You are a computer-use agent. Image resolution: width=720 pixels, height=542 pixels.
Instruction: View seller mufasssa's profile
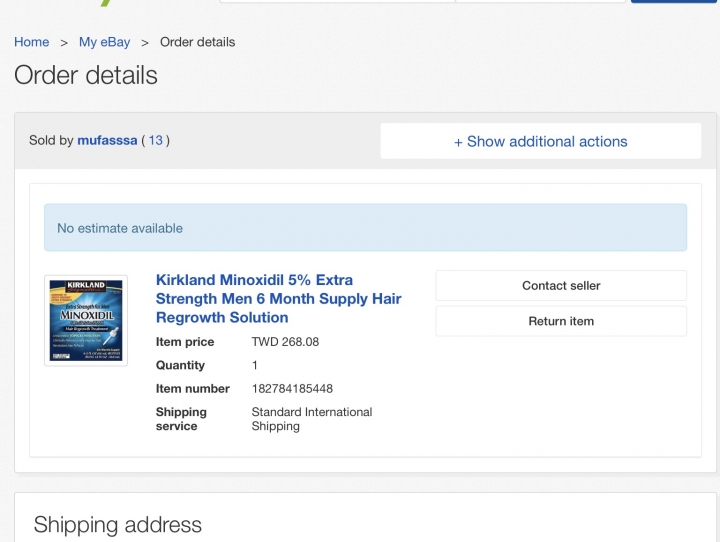107,140
